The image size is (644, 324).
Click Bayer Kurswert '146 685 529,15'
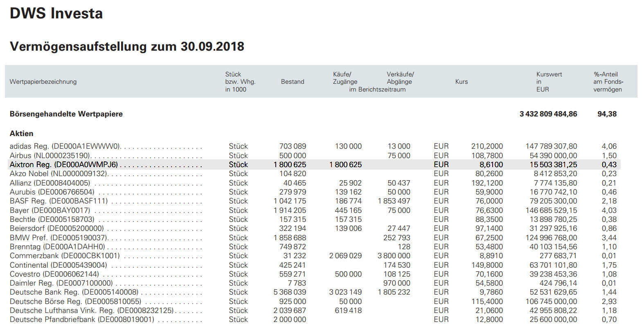[x=551, y=210]
